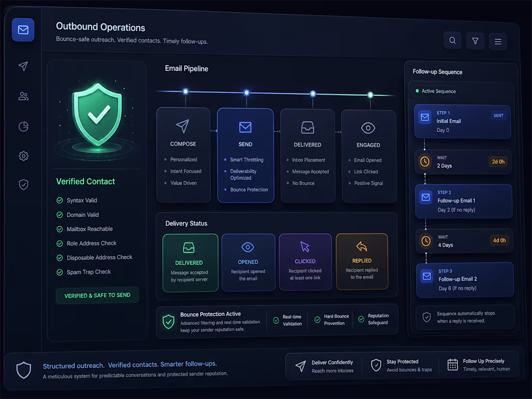
Task: Open Step 1 Initial Email card
Action: tap(462, 121)
